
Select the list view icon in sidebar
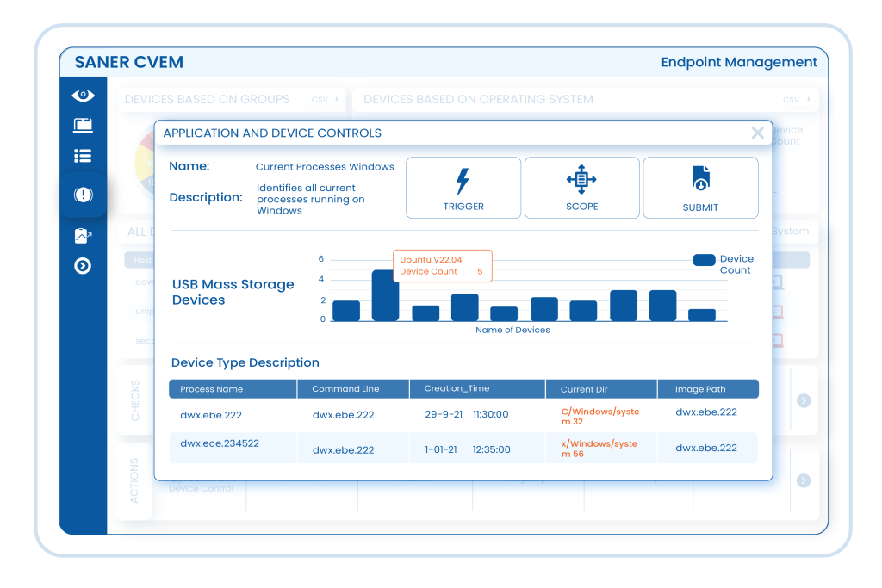[83, 156]
